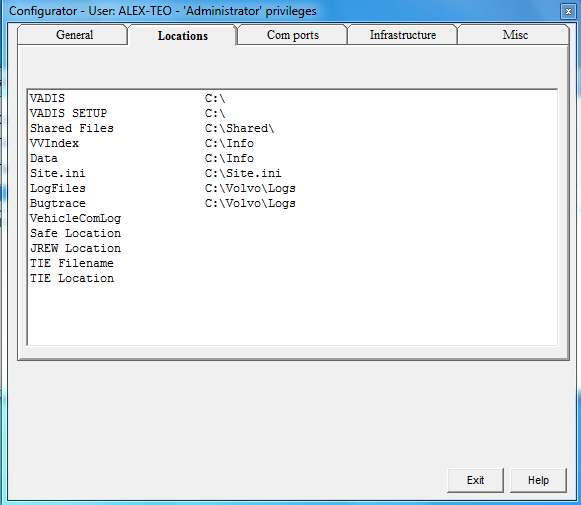Select the Bugtrace list entry

292,203
